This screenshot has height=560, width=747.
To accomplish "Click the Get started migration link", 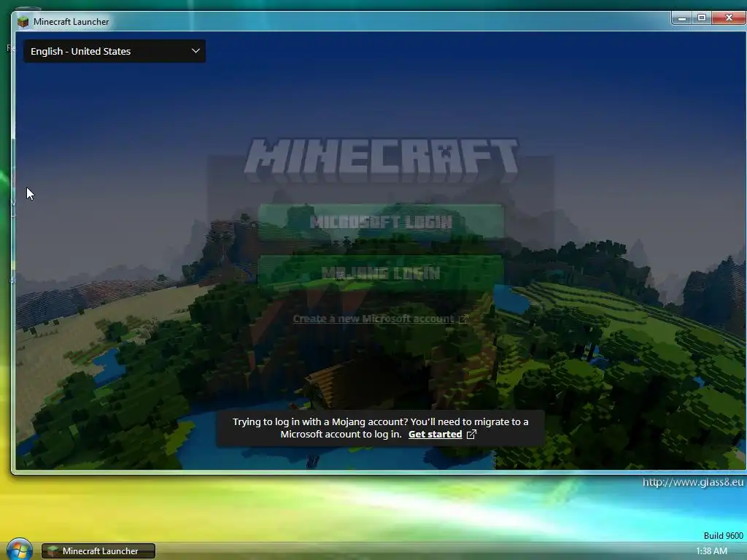I will [x=435, y=435].
